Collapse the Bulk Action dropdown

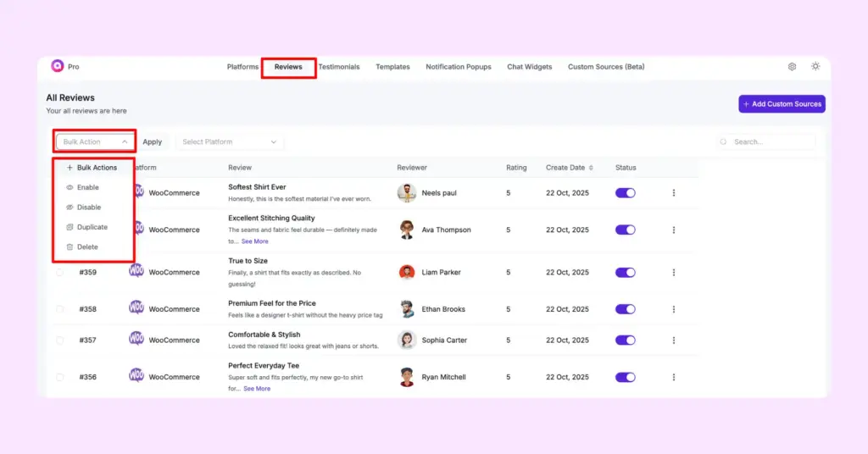[x=95, y=142]
